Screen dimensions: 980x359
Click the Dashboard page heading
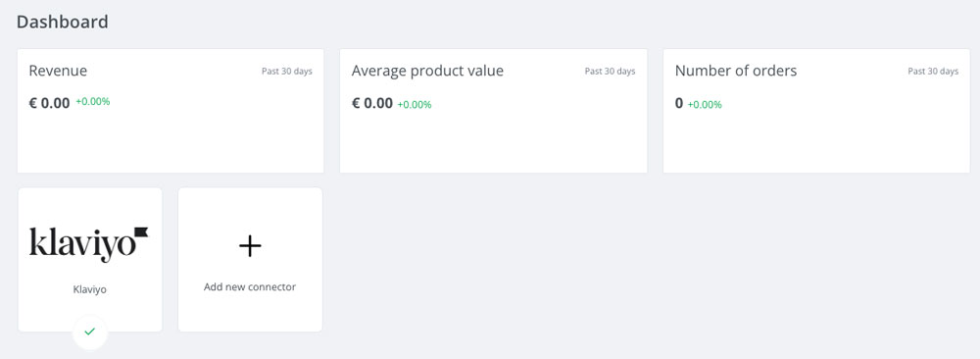click(x=63, y=22)
